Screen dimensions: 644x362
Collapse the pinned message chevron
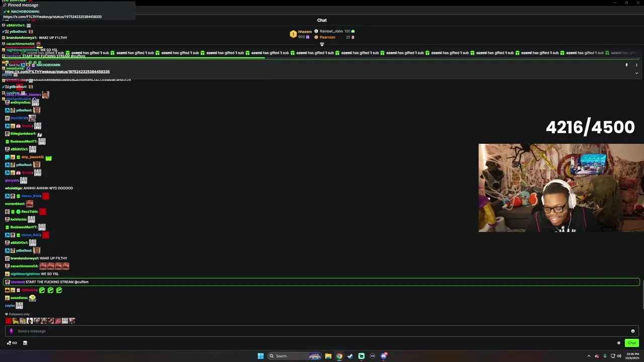(636, 73)
